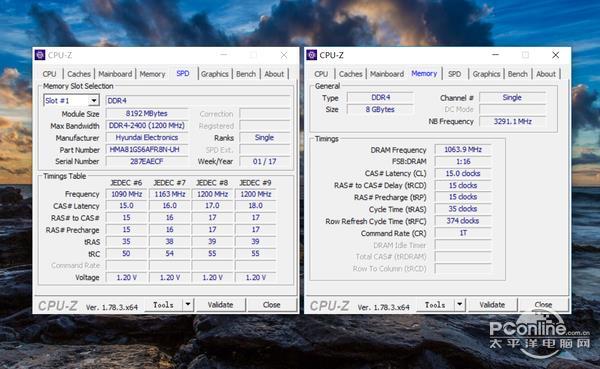Click Close button in left window
This screenshot has height=369, width=600.
(x=272, y=305)
